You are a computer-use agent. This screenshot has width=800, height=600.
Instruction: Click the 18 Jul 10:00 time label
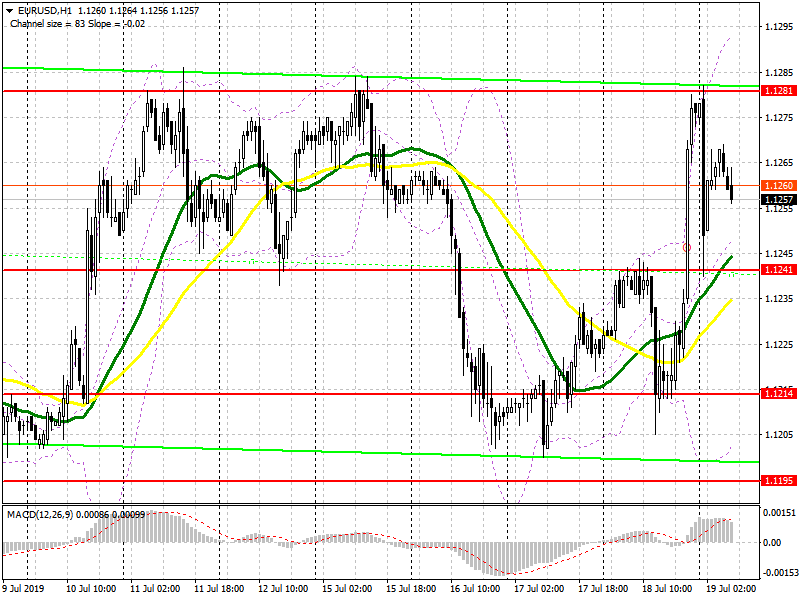point(667,589)
